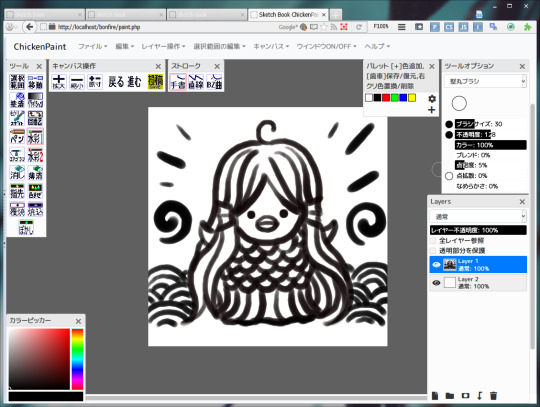
Task: Delete the layer using trash icon
Action: pyautogui.click(x=494, y=396)
